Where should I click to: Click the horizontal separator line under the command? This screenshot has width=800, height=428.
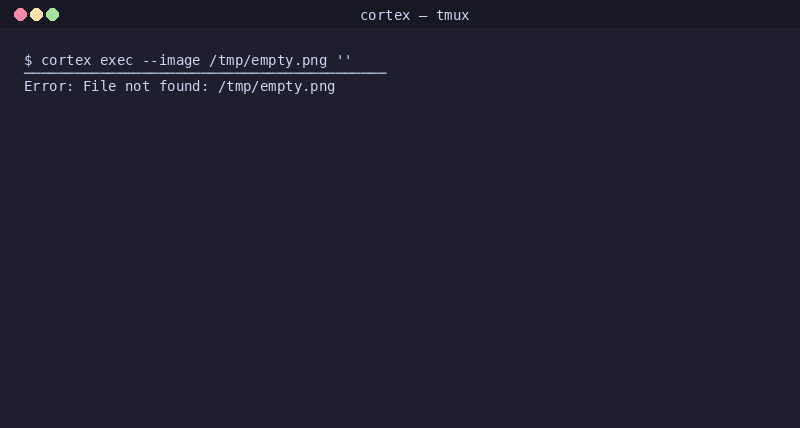(x=205, y=73)
